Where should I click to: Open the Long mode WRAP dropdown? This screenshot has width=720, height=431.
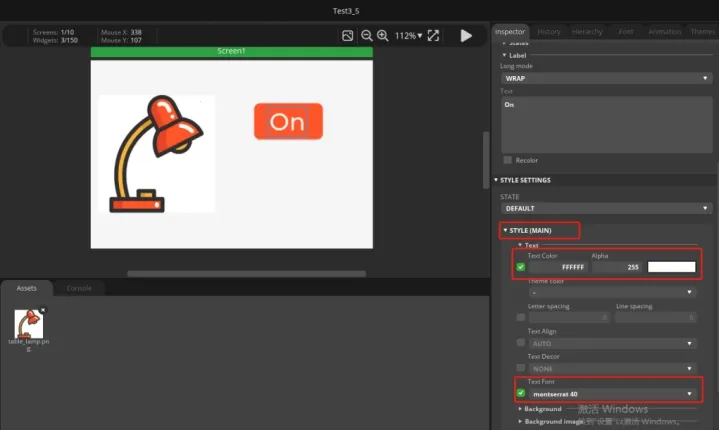[606, 77]
